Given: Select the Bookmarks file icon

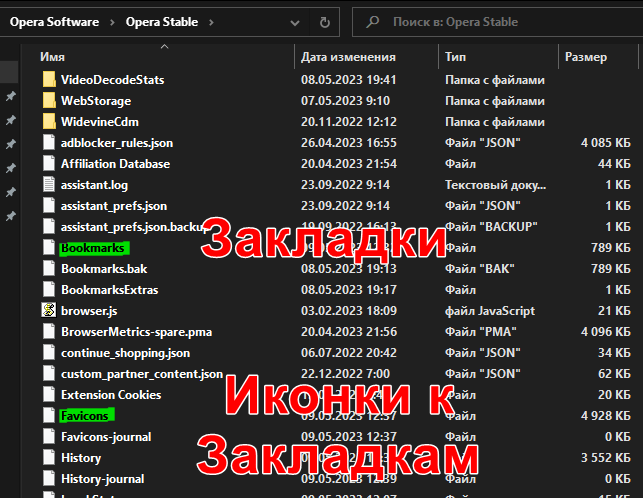Looking at the screenshot, I should coord(49,247).
